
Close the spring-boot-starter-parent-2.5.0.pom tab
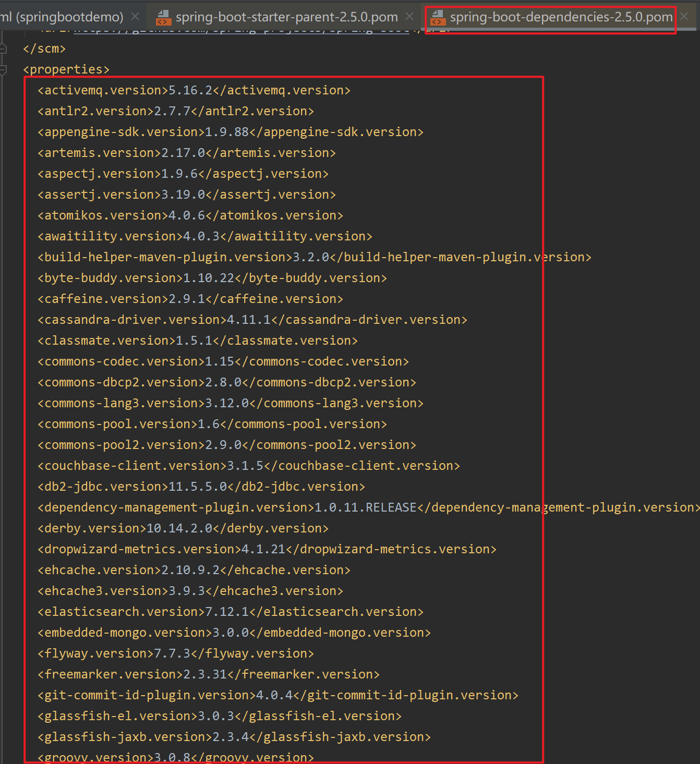(x=410, y=17)
